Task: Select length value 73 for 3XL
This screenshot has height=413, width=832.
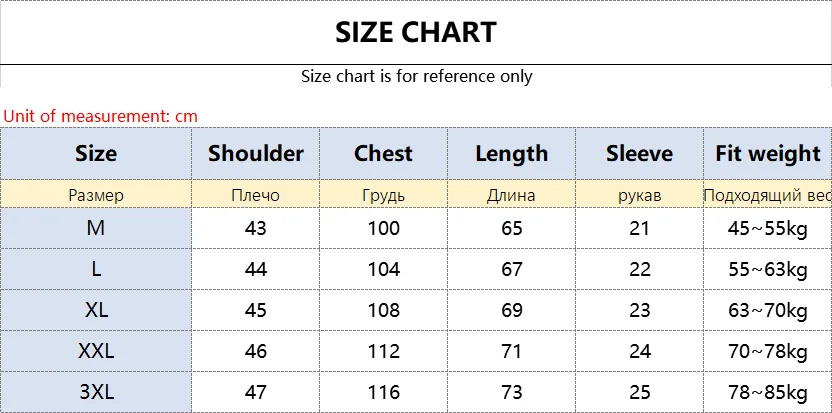Action: click(x=512, y=392)
